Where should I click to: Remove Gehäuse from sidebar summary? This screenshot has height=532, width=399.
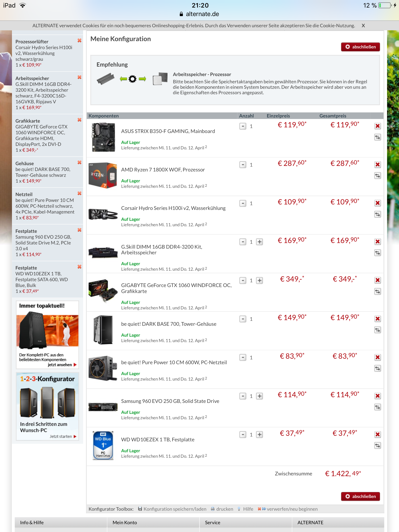point(79,162)
